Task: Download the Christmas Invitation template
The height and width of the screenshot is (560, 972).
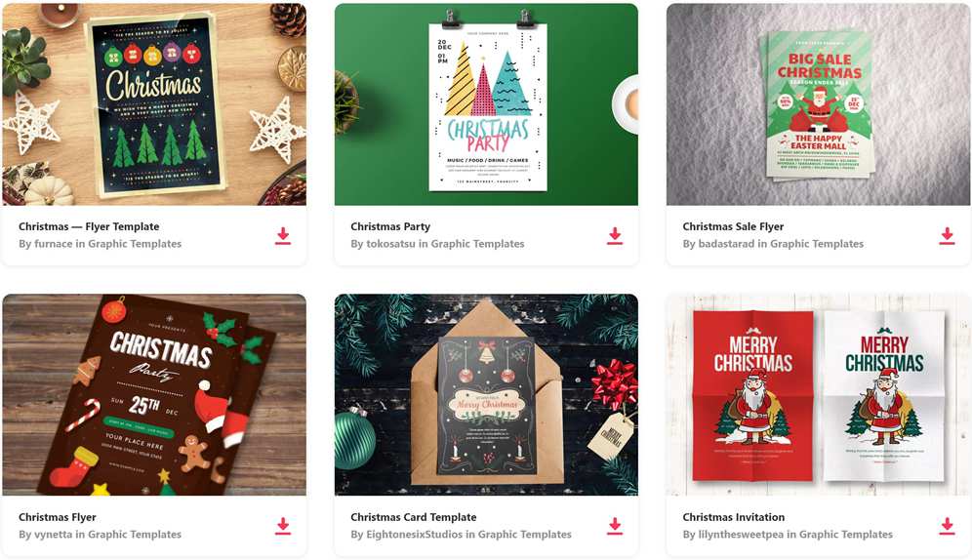Action: coord(947,526)
